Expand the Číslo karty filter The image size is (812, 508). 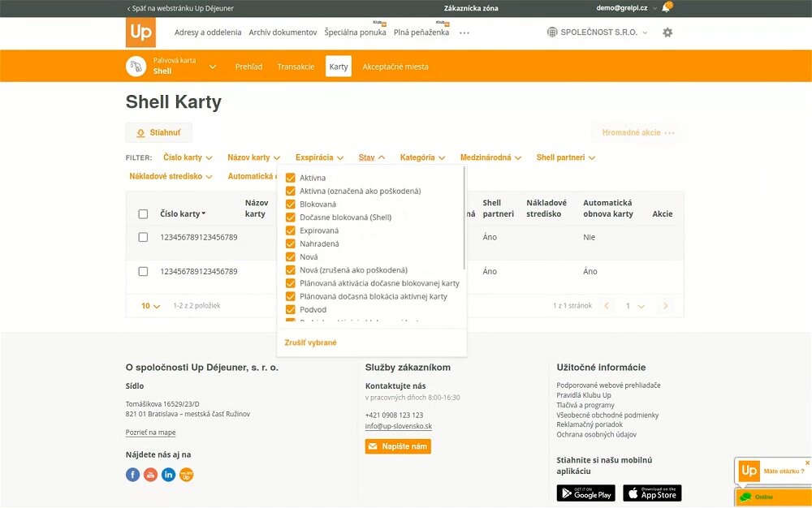pos(188,157)
